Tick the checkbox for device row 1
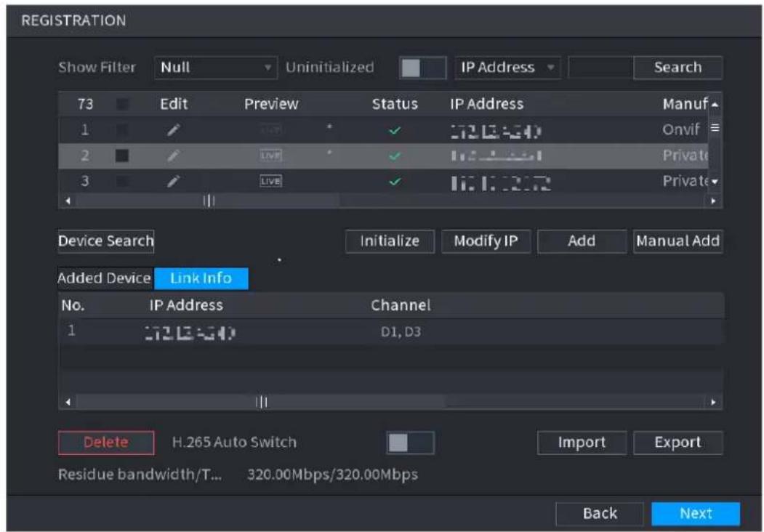764x532 pixels. 122,130
